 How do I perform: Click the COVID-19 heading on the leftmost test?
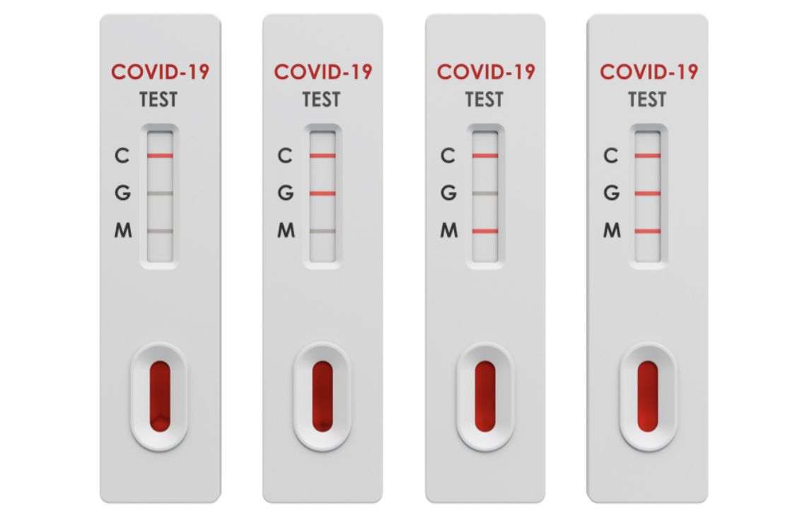point(160,72)
